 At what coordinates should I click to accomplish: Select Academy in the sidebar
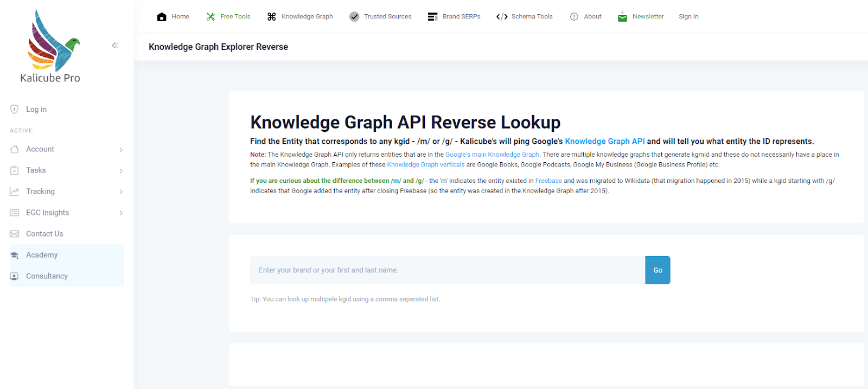pos(42,255)
